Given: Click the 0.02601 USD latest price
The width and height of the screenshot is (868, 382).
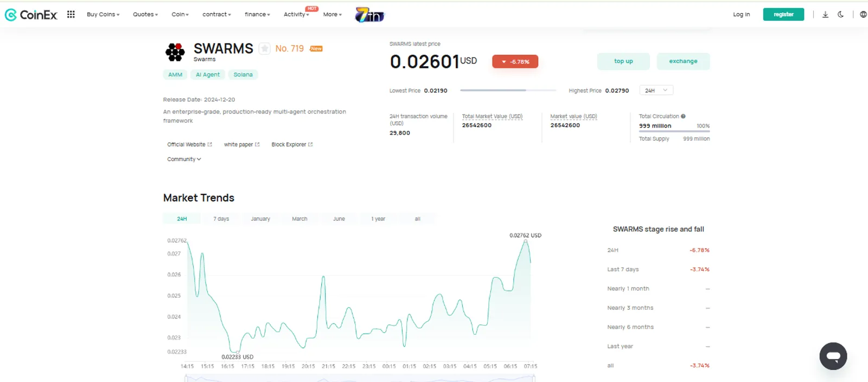Looking at the screenshot, I should (433, 61).
